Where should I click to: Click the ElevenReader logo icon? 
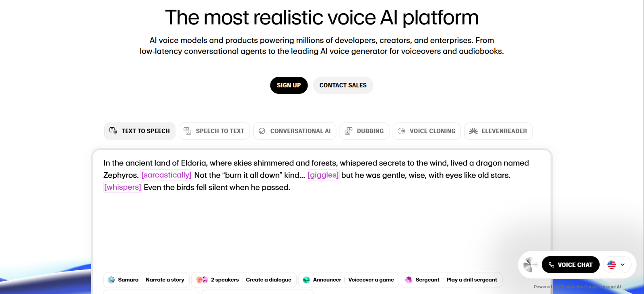473,131
